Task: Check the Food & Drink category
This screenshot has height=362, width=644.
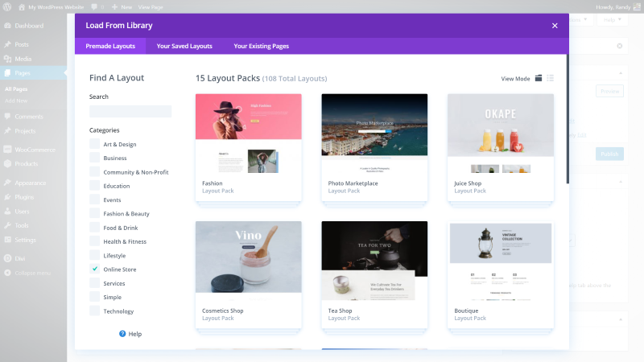Action: coord(94,228)
